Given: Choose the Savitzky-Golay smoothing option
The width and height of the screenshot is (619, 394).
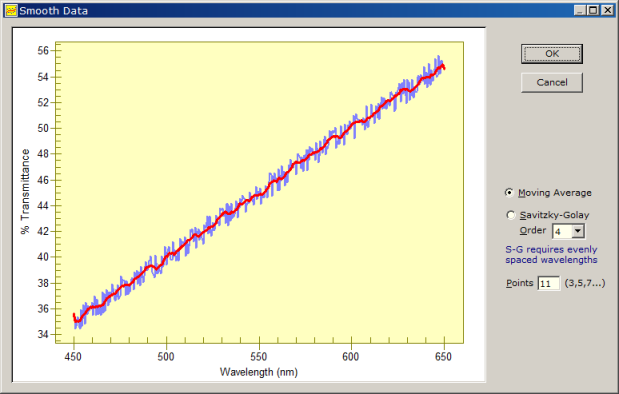Looking at the screenshot, I should pyautogui.click(x=510, y=215).
